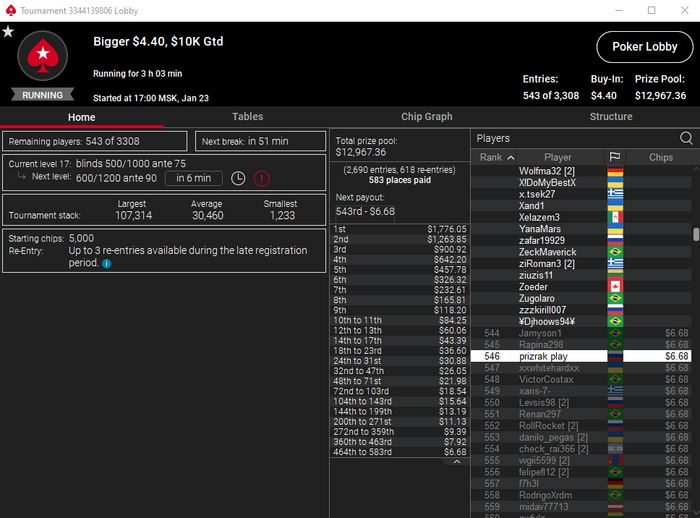
Task: Click the PokerStars spade logo in header
Action: pos(43,56)
